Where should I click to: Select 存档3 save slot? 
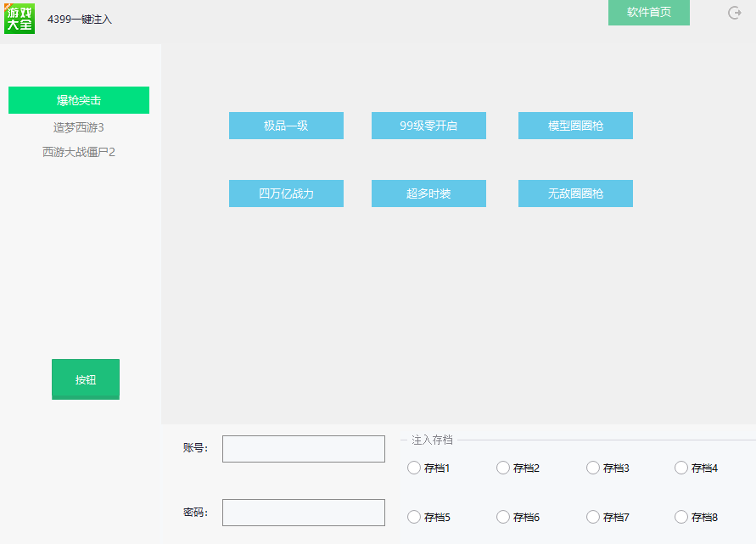(x=591, y=468)
